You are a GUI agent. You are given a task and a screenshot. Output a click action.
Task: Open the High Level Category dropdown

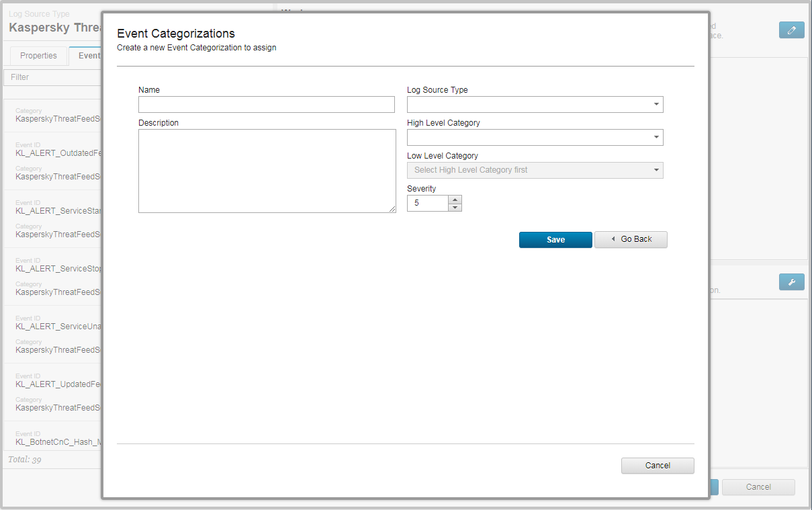click(x=656, y=137)
